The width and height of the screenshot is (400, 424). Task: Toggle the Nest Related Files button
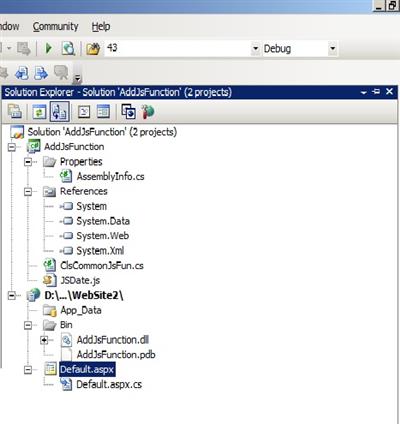click(x=59, y=111)
